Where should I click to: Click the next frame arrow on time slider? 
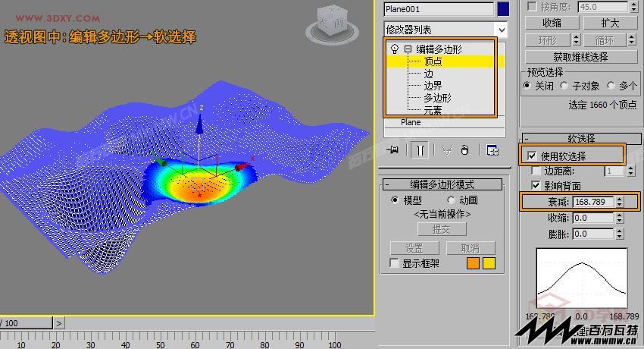tap(59, 323)
